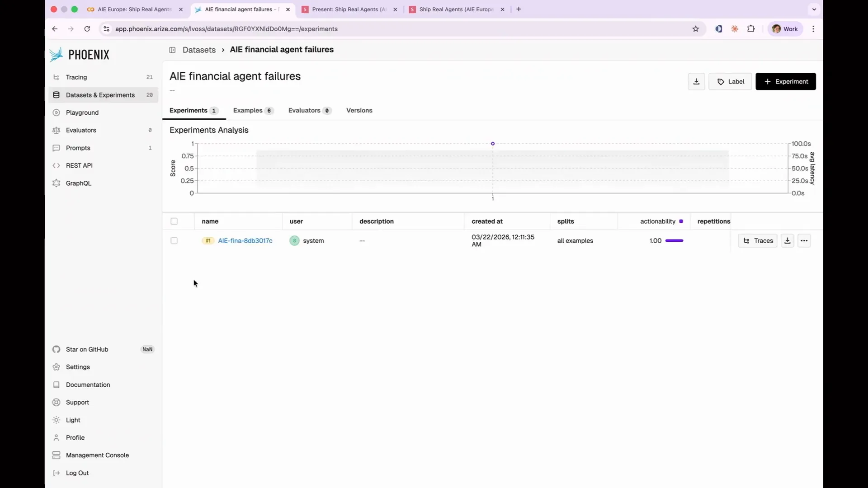868x488 pixels.
Task: Bookmark this page with the star icon
Action: coord(695,29)
